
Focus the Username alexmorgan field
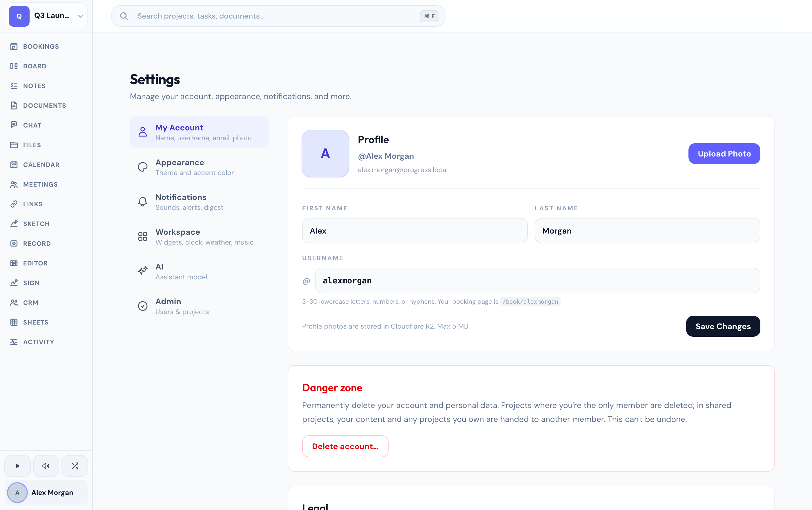(537, 280)
